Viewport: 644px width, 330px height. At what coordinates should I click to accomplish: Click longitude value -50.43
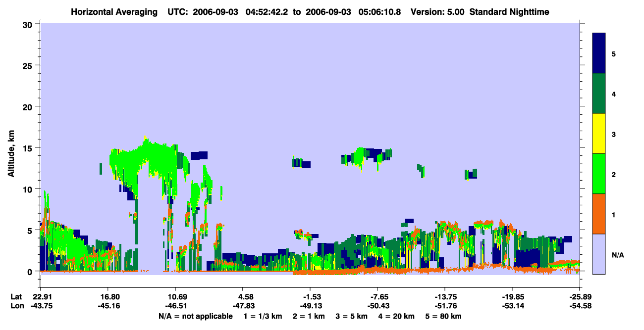377,306
